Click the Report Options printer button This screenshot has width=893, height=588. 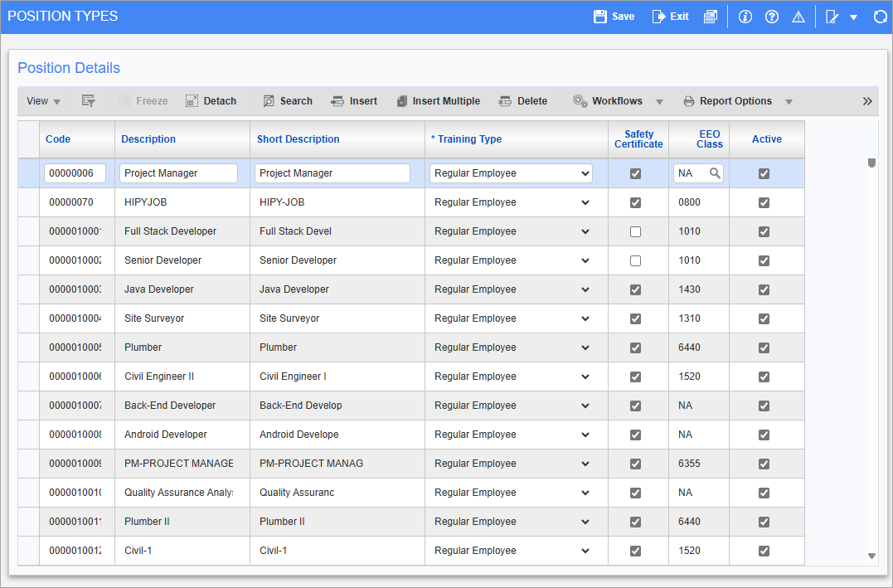point(728,101)
